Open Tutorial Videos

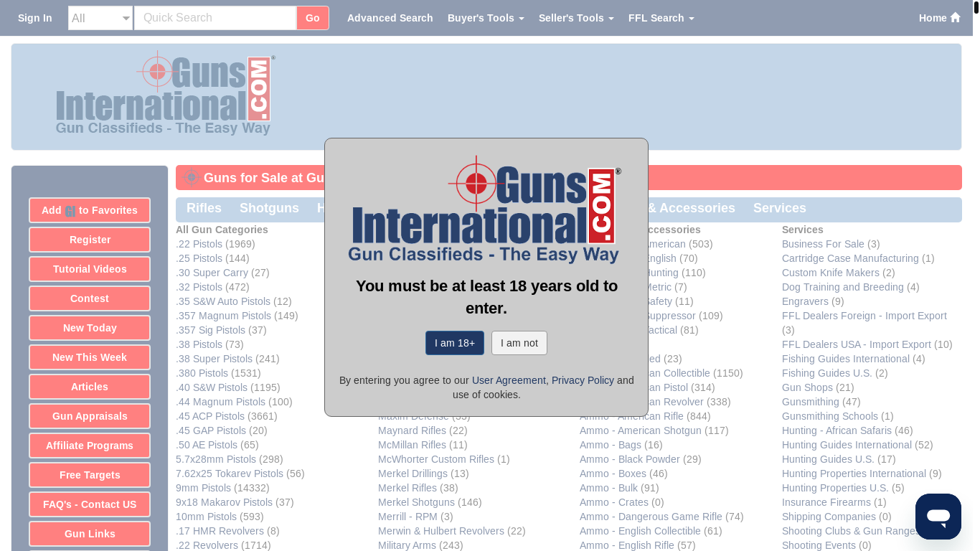(90, 269)
